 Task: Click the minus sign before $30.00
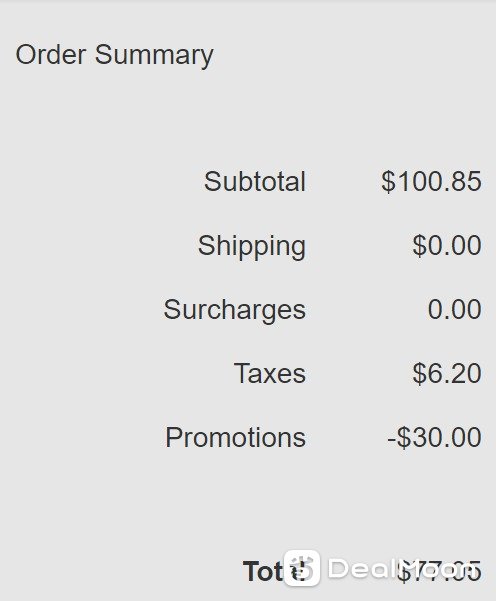point(391,439)
